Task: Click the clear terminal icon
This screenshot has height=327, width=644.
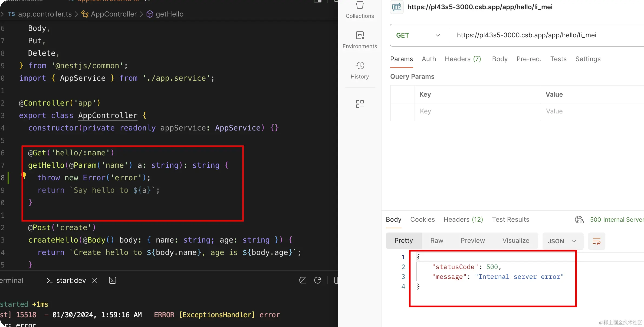Action: pos(303,280)
